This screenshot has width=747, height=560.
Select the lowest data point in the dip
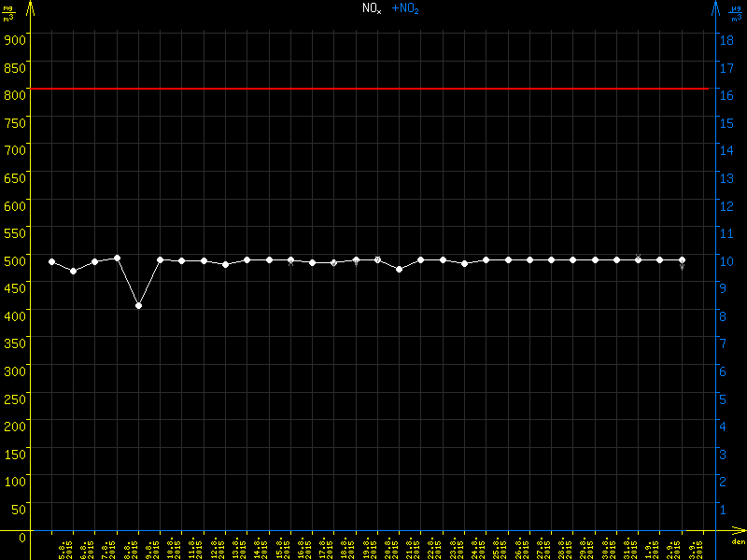pos(138,306)
